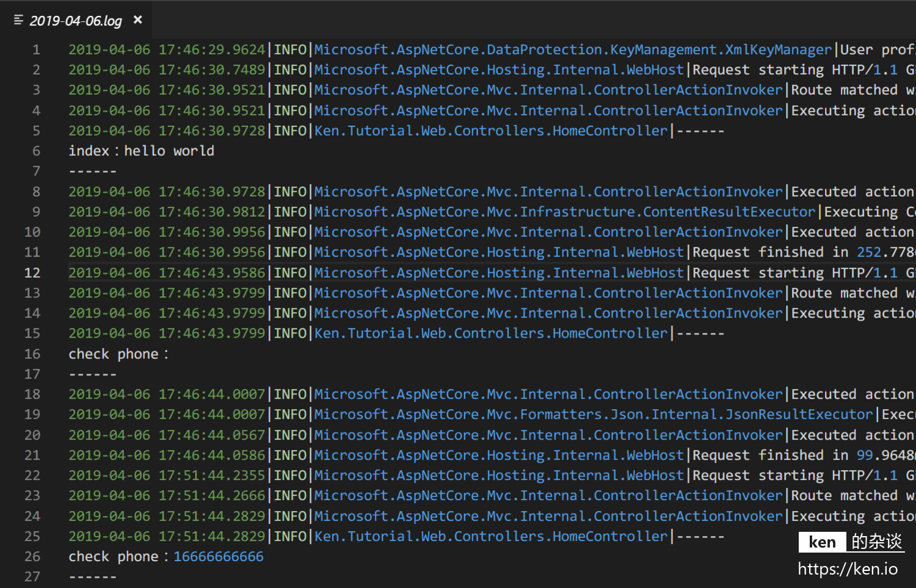Click timestamp 17:51:44.2829 on line 24
916x588 pixels.
pos(212,516)
